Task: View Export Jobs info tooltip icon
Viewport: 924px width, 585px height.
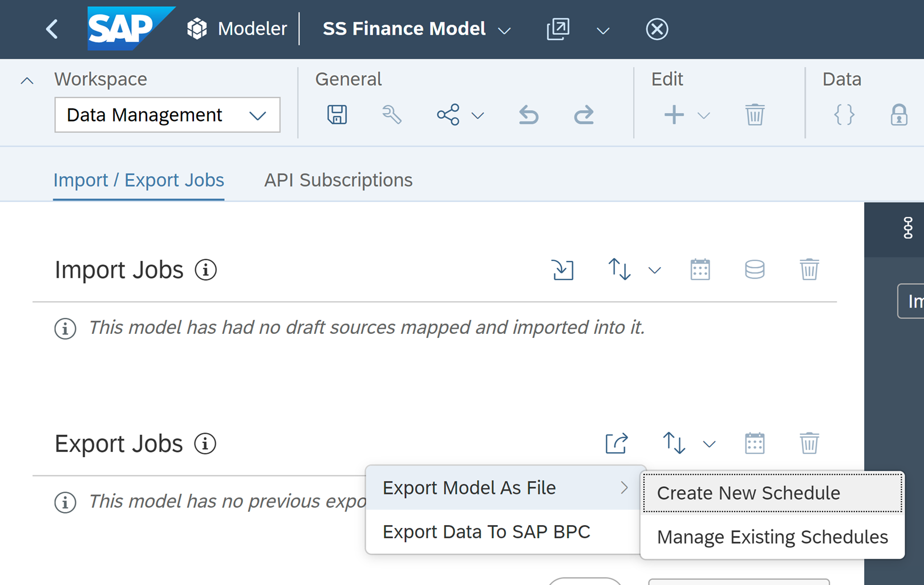Action: coord(205,443)
